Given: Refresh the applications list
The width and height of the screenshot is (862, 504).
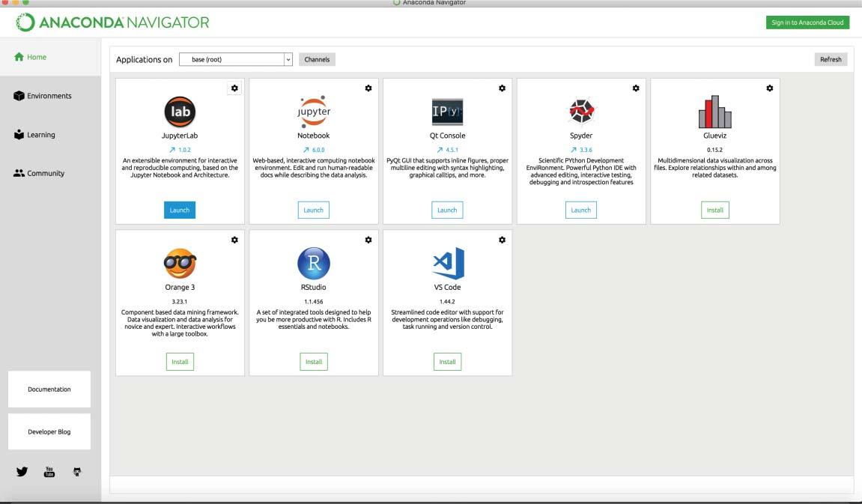Looking at the screenshot, I should pyautogui.click(x=831, y=59).
